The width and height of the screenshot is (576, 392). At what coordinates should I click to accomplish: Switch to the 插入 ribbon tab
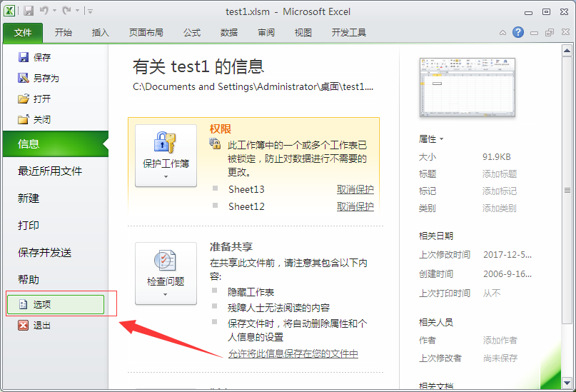[101, 33]
